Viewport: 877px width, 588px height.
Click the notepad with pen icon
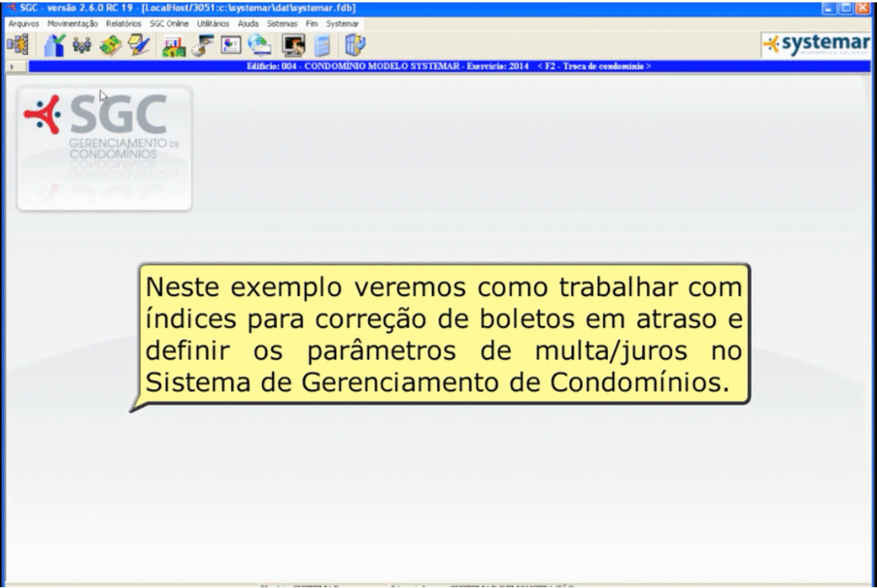pyautogui.click(x=137, y=46)
